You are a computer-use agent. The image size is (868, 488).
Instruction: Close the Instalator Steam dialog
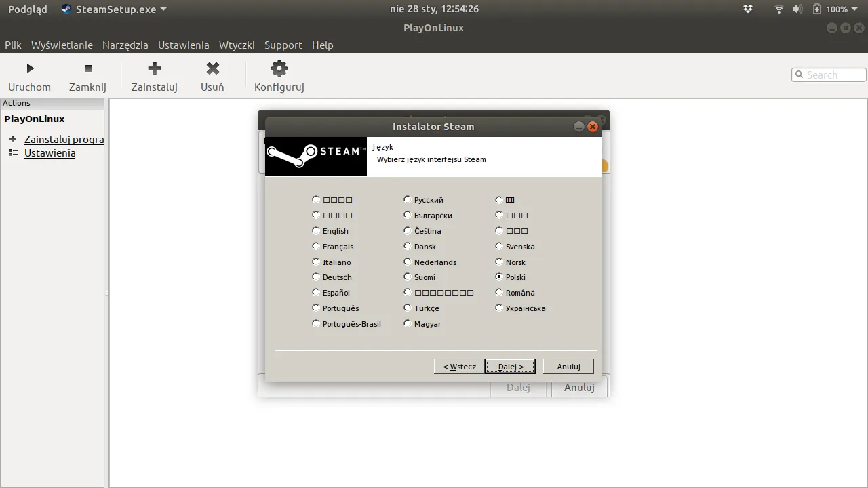point(593,127)
